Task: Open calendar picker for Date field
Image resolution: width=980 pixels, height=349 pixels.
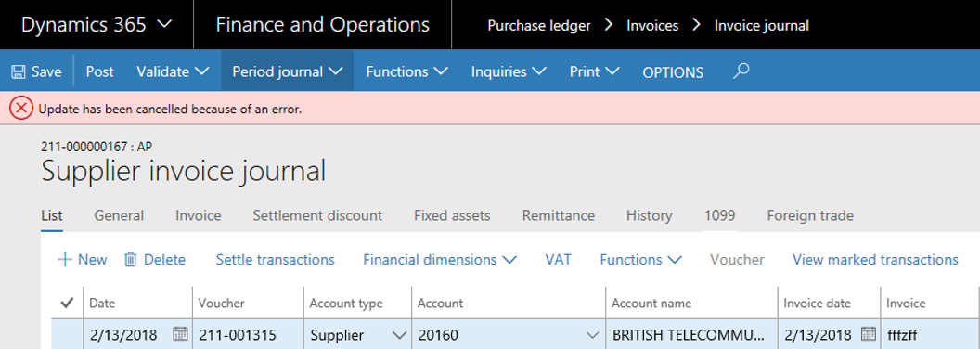Action: point(180,333)
